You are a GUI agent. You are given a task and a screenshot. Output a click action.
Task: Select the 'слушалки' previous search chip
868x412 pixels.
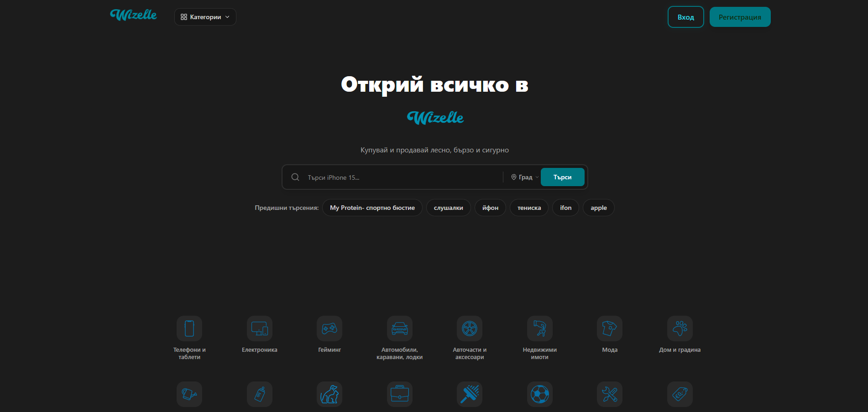(x=448, y=208)
